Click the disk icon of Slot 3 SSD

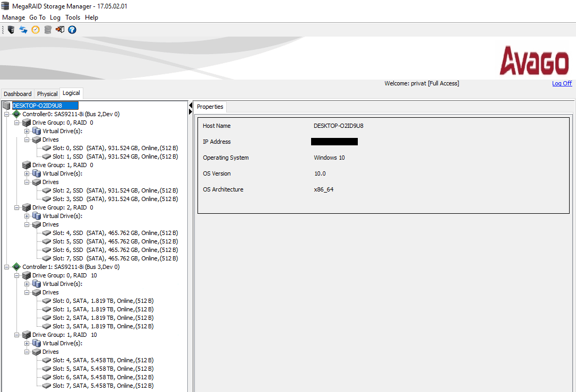(47, 199)
